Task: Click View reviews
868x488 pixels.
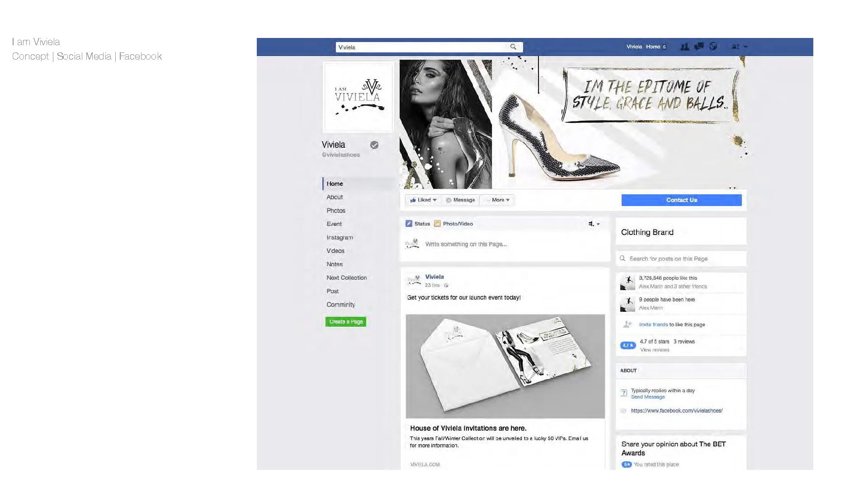Action: pos(655,350)
